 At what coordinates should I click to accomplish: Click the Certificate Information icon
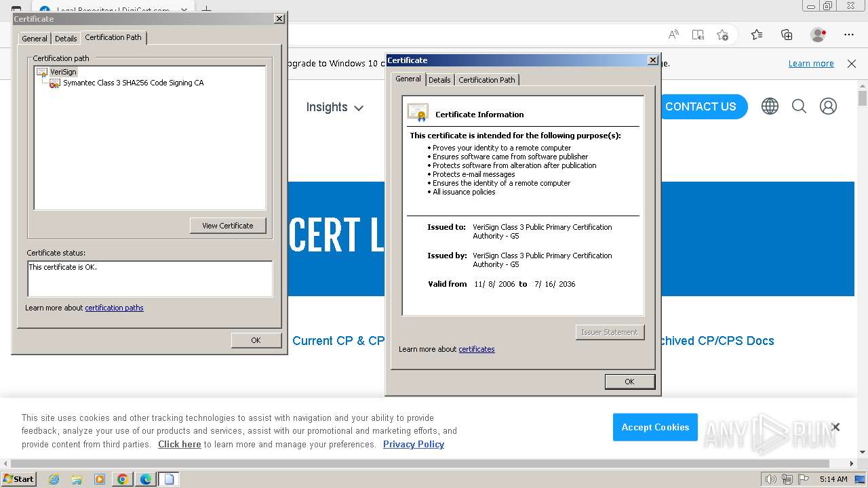click(418, 113)
